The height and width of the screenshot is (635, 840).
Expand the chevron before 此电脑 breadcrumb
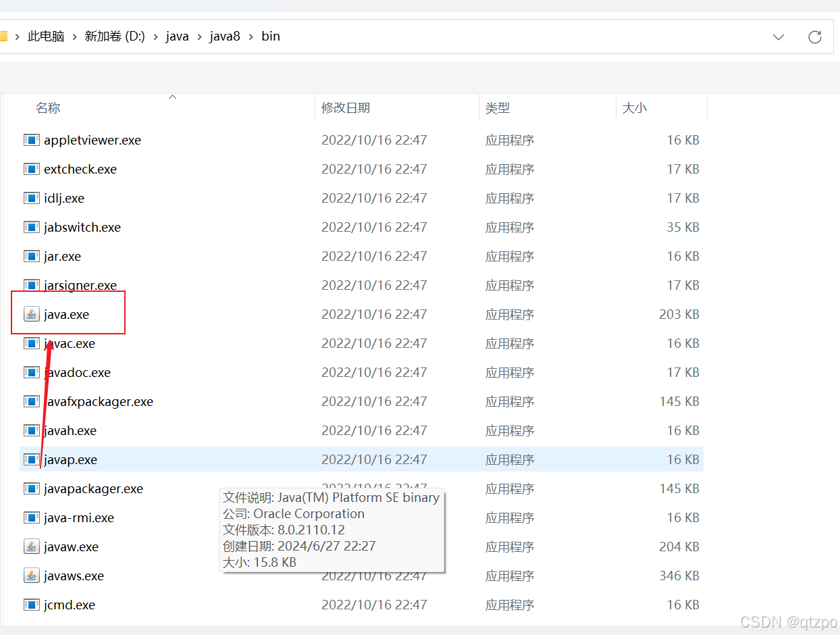click(x=17, y=36)
